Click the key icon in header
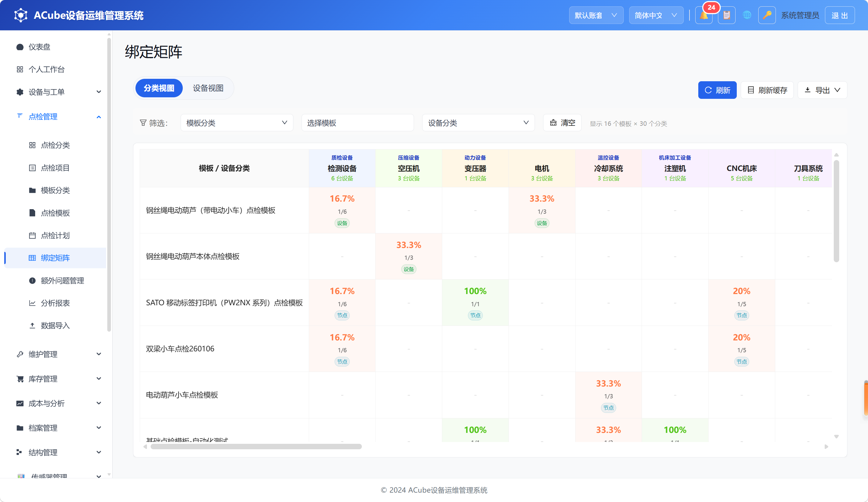This screenshot has height=502, width=868. click(767, 15)
